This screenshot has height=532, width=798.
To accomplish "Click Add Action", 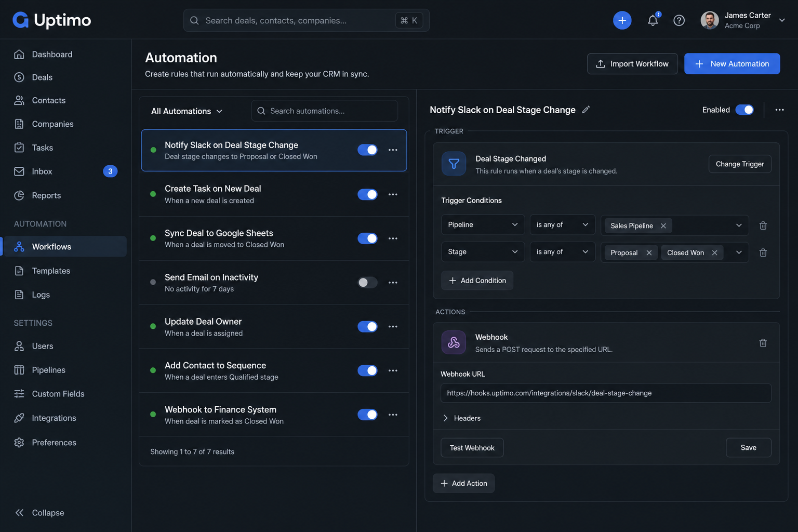I will [463, 483].
